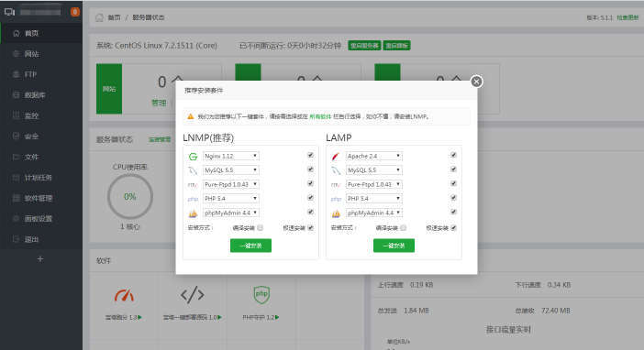Click the green 网站 tile block

pos(109,89)
